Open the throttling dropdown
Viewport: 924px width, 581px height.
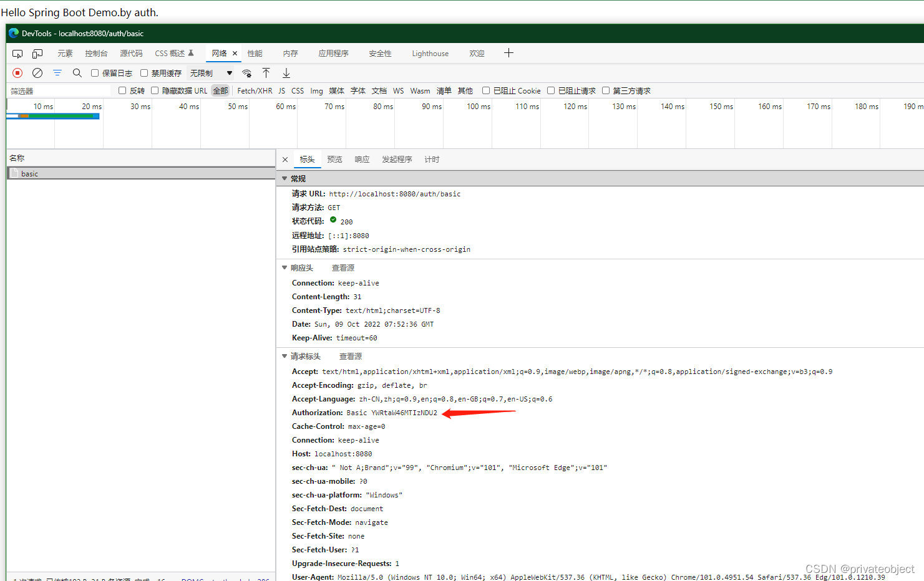pos(211,73)
